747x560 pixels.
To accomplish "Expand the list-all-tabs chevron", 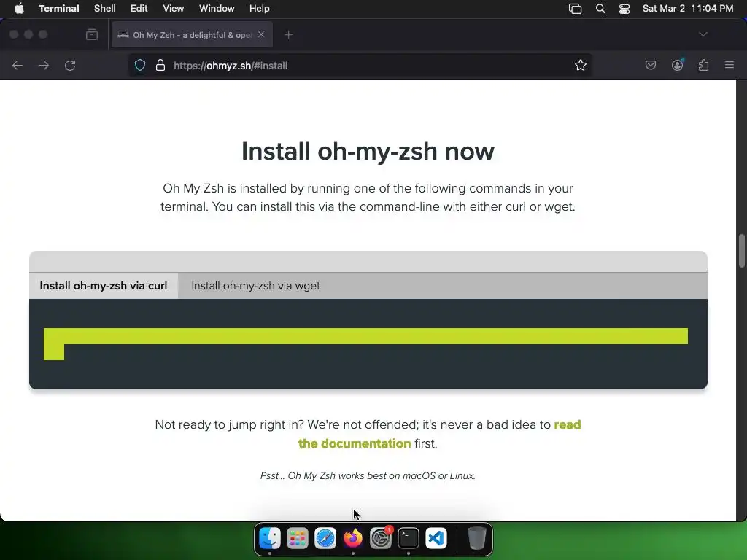I will click(703, 34).
